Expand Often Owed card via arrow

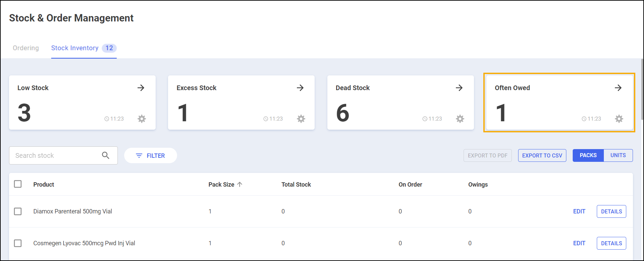click(x=618, y=88)
